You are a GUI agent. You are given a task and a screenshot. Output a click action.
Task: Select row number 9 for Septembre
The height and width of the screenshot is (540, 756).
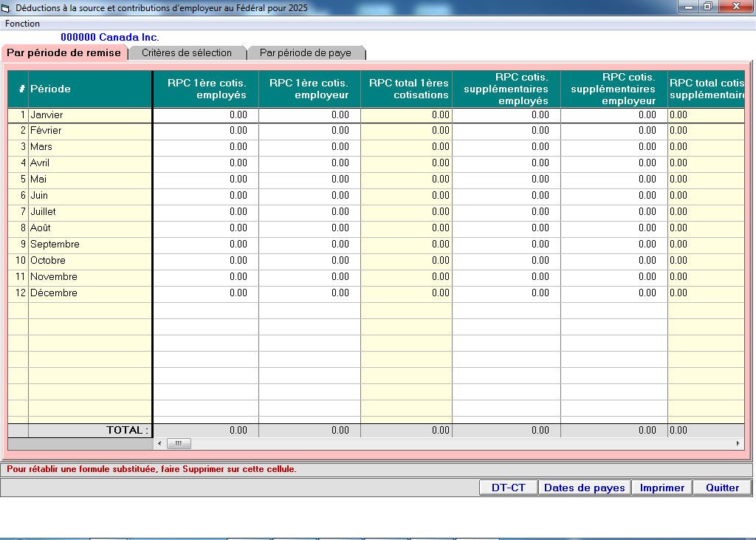click(x=18, y=245)
